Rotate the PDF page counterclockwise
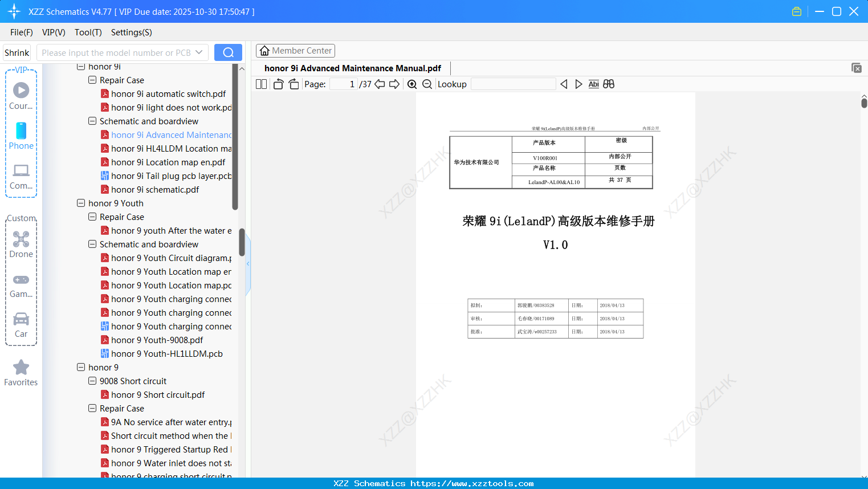This screenshot has height=489, width=868. point(279,84)
